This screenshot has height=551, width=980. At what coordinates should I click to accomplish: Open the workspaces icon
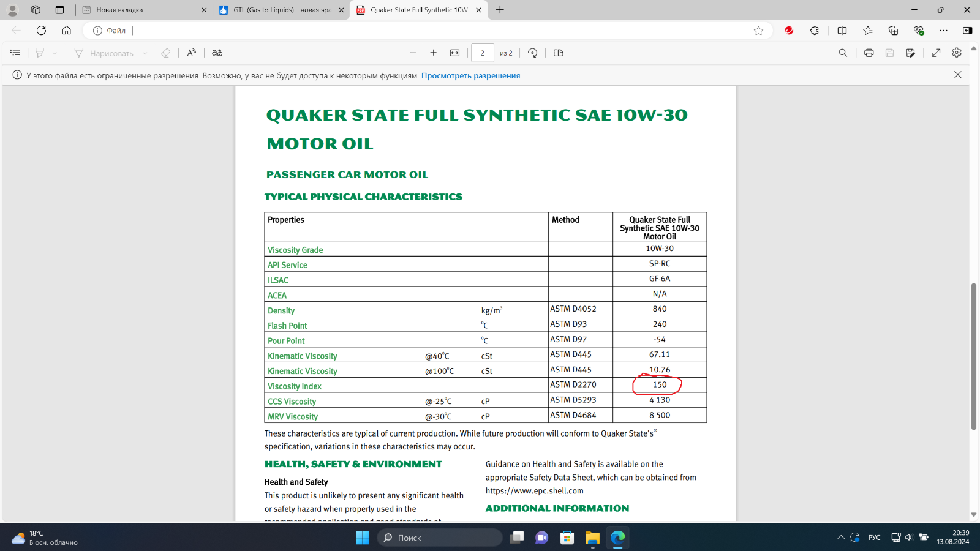click(36, 10)
